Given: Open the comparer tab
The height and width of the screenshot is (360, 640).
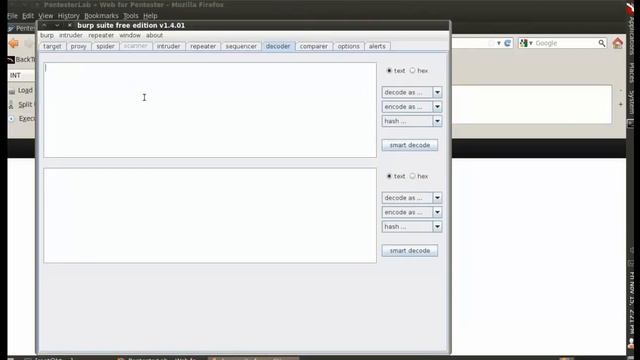Looking at the screenshot, I should coord(313,46).
